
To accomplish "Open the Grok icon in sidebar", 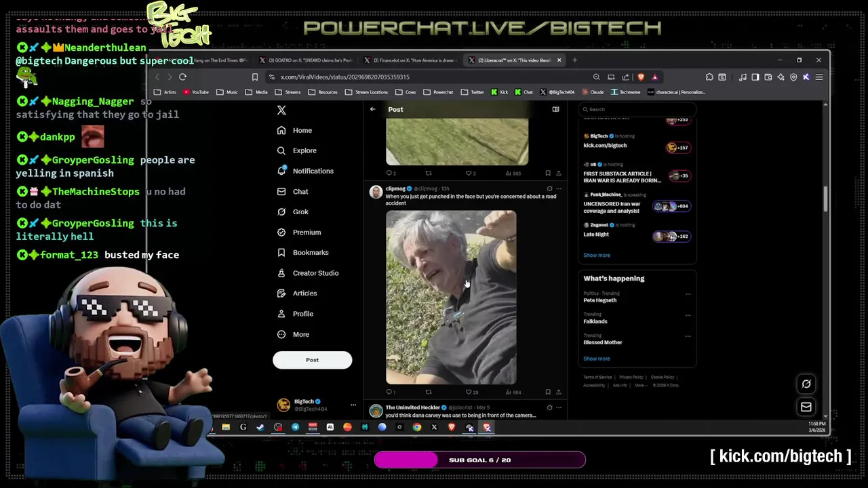I will click(x=281, y=211).
